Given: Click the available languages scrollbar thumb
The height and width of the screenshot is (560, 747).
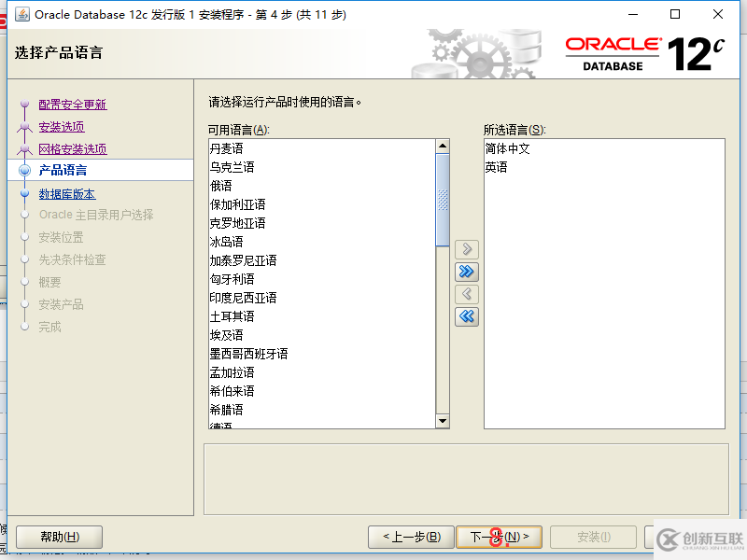Looking at the screenshot, I should 443,200.
